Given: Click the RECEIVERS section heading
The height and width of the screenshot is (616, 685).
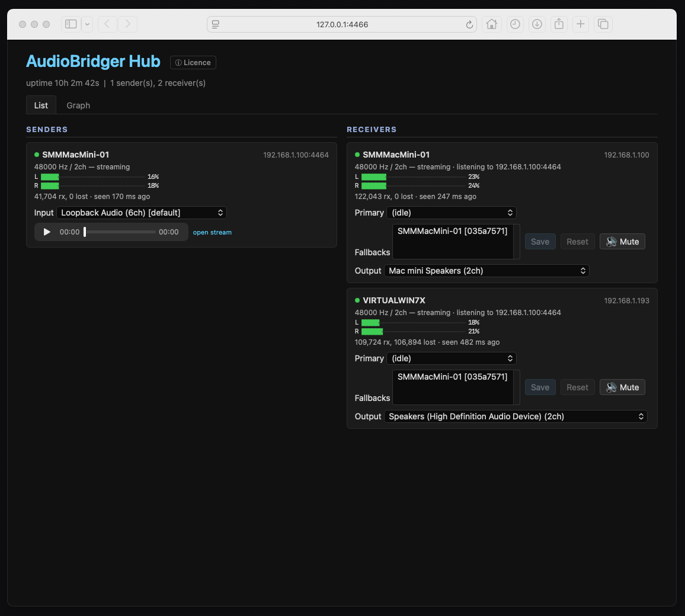Looking at the screenshot, I should [x=372, y=130].
